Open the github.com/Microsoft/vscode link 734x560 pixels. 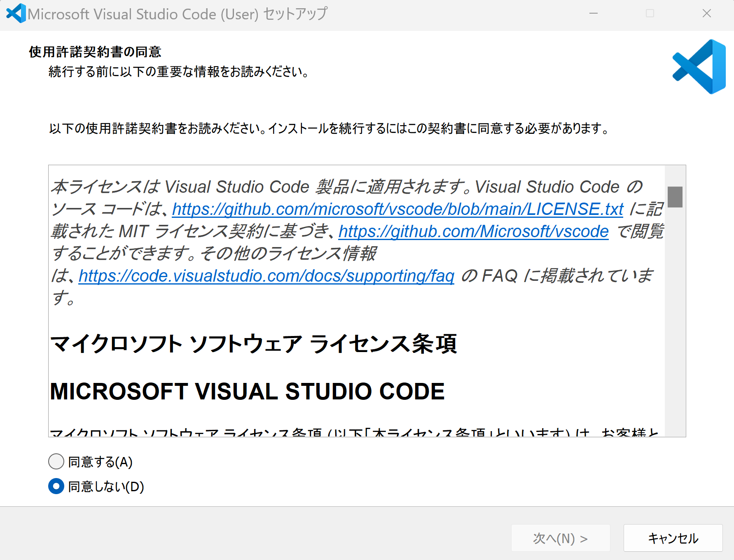click(474, 231)
